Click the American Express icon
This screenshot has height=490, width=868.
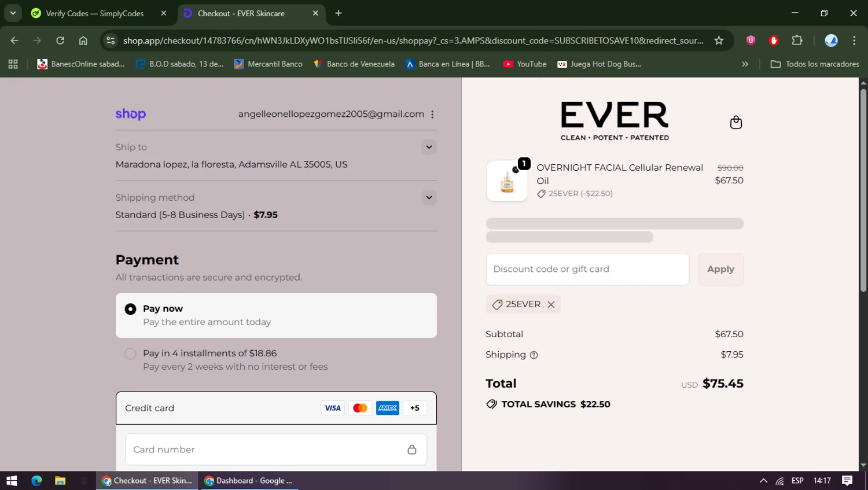click(x=387, y=408)
